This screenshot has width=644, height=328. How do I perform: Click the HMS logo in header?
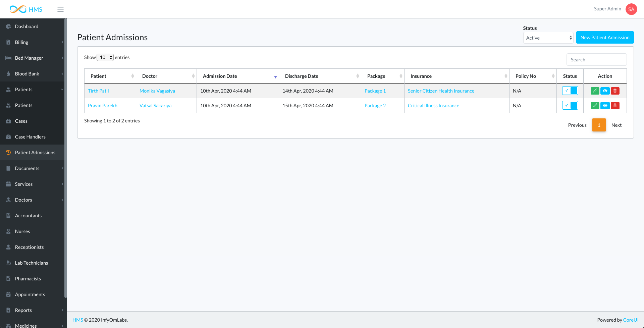(x=26, y=9)
